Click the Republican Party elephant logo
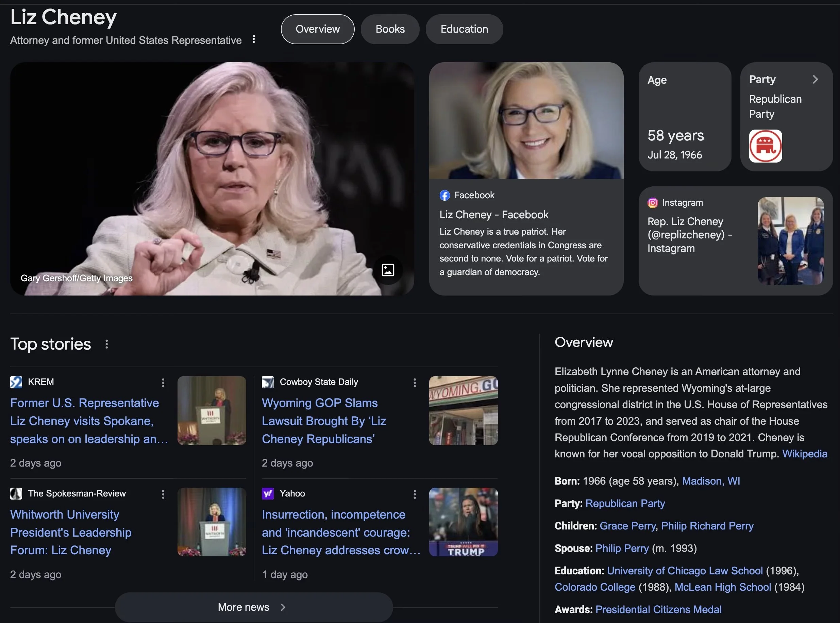The width and height of the screenshot is (840, 623). coord(765,146)
